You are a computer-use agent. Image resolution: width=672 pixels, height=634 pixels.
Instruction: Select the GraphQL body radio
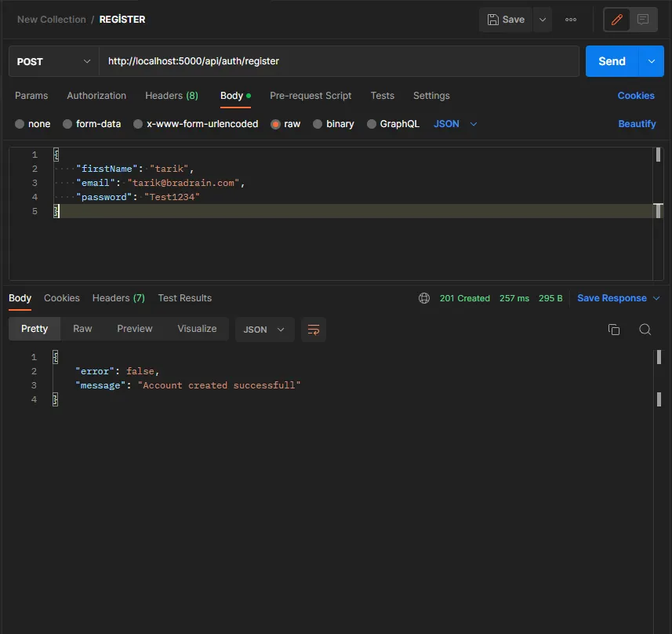[372, 124]
